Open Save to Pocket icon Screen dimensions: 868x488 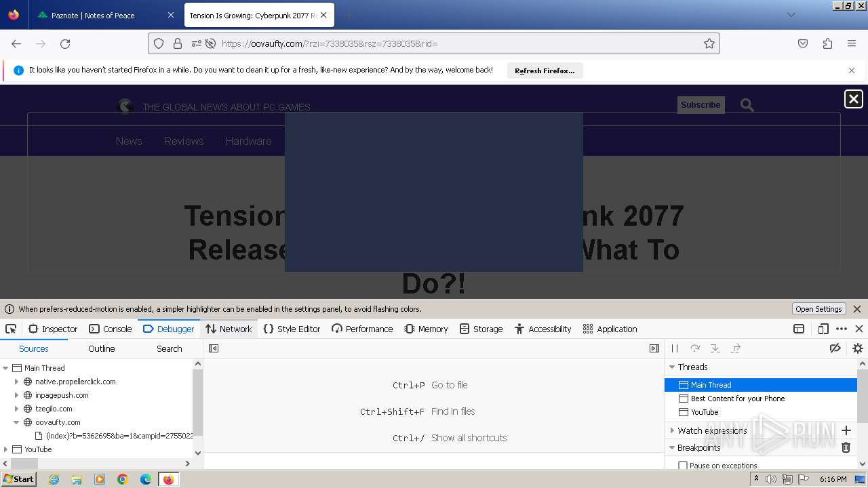(803, 43)
